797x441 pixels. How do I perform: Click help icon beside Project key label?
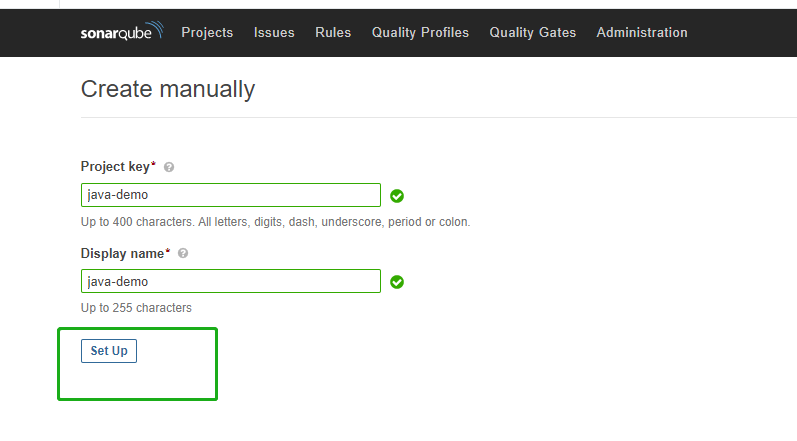(x=169, y=167)
